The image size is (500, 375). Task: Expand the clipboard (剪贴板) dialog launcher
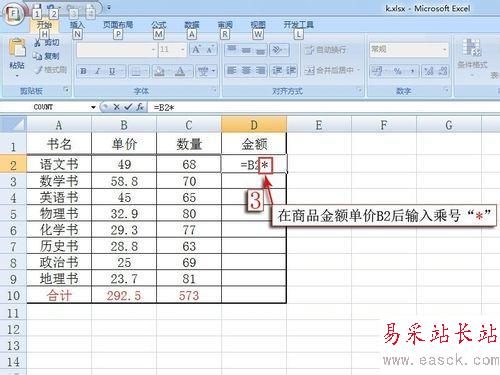coord(66,90)
